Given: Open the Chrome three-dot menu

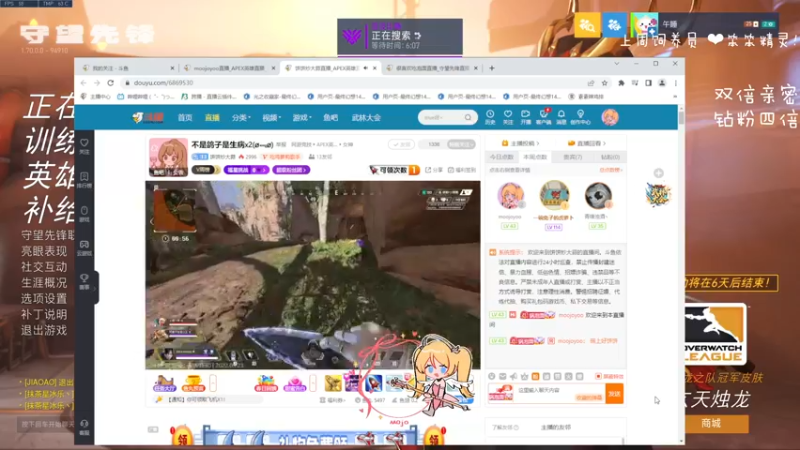Looking at the screenshot, I should 676,83.
